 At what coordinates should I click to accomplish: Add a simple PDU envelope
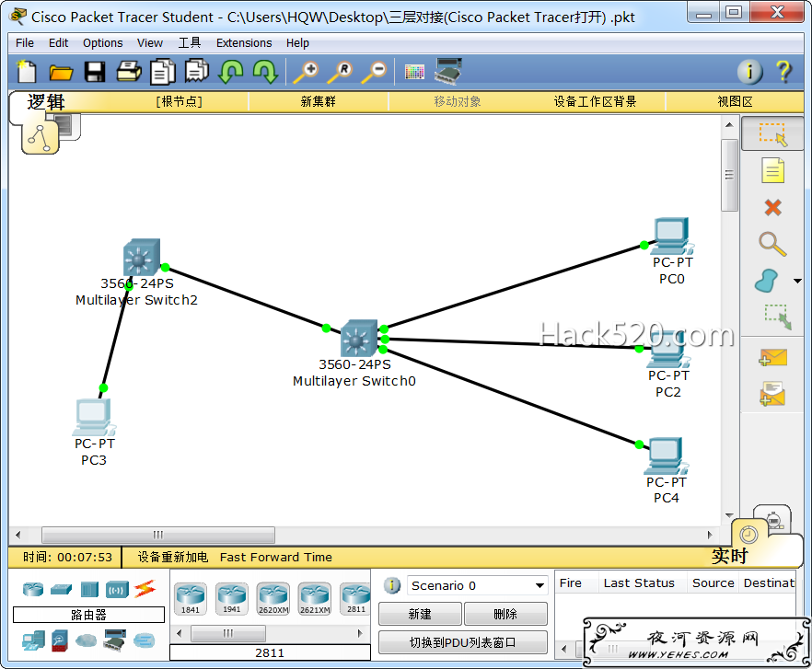coord(772,357)
